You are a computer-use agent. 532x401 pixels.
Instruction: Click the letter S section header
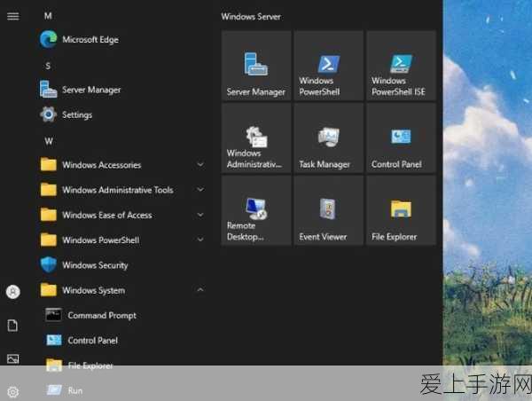coord(48,66)
